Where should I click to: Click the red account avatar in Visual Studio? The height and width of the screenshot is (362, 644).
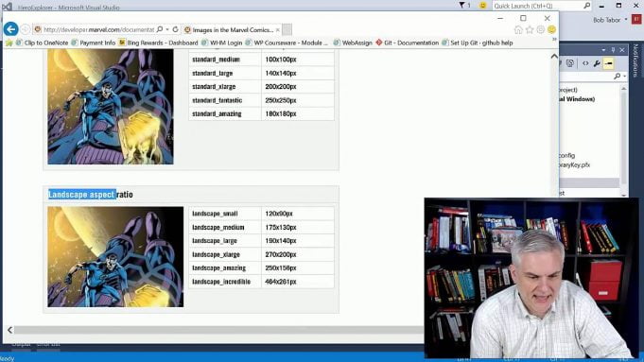[x=636, y=19]
